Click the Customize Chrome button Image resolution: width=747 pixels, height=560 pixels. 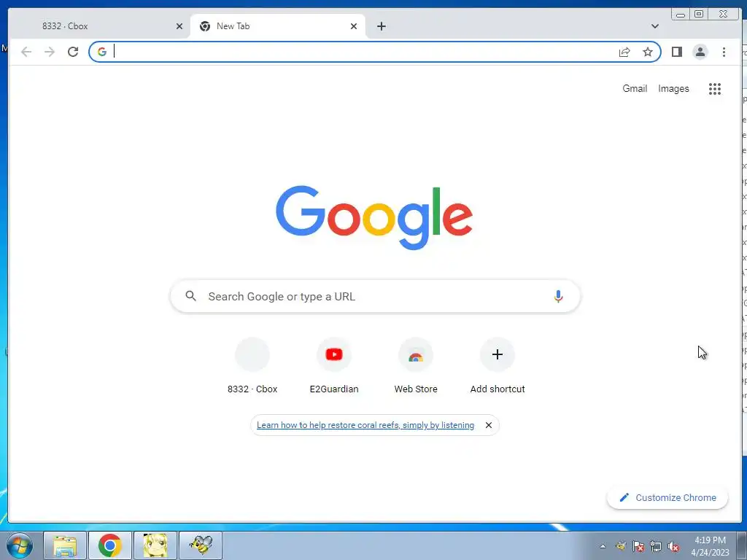pyautogui.click(x=667, y=497)
